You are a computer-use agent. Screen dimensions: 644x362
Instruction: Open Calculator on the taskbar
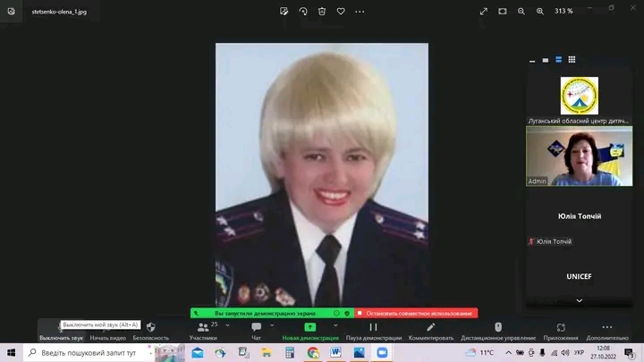point(290,352)
